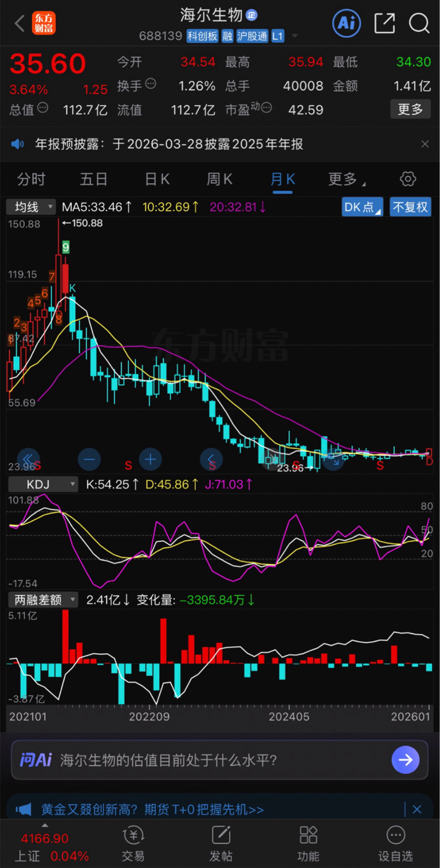Open the stock switcher triangle after L1

294,36
